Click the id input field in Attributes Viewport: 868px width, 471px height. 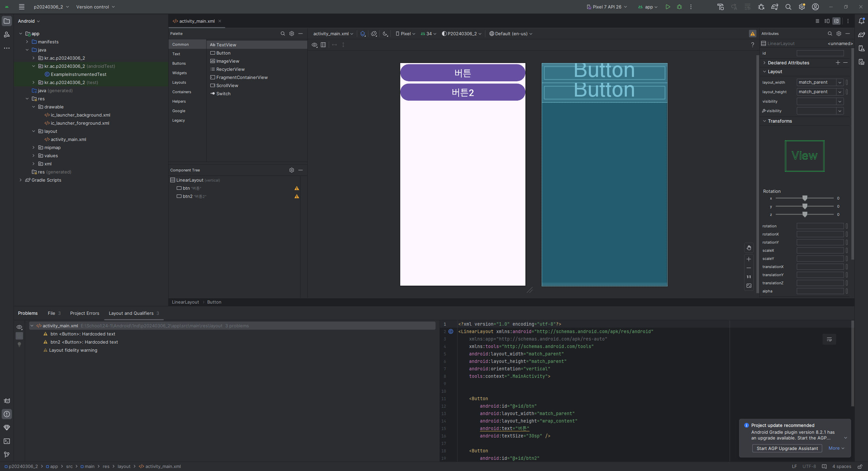820,53
